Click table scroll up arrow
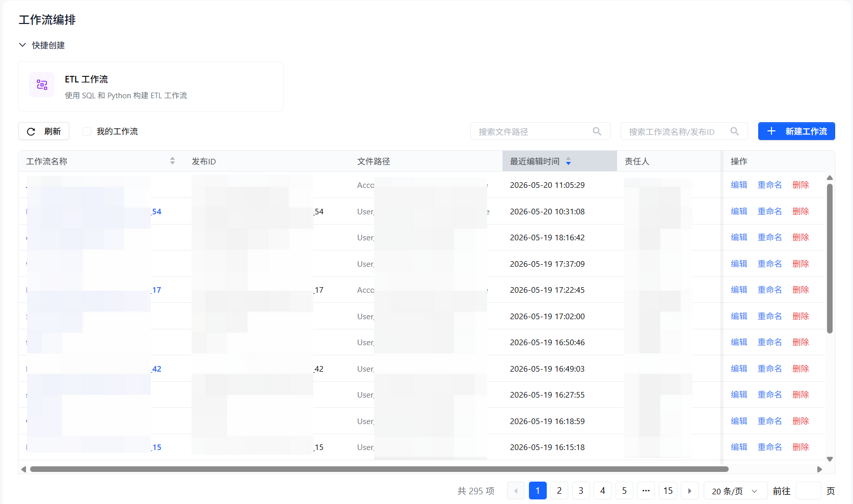The image size is (853, 504). tap(830, 178)
